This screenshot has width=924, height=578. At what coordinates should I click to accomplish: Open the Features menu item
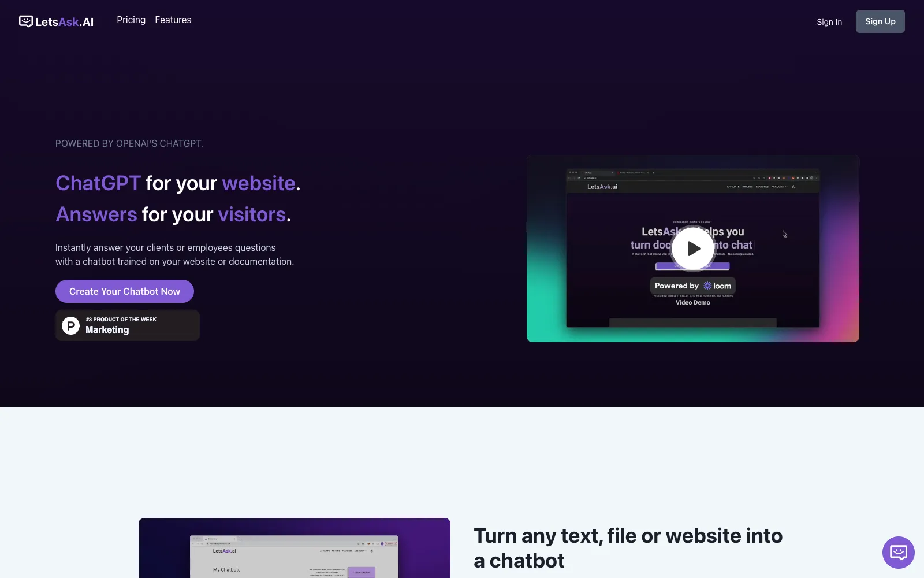pos(173,20)
